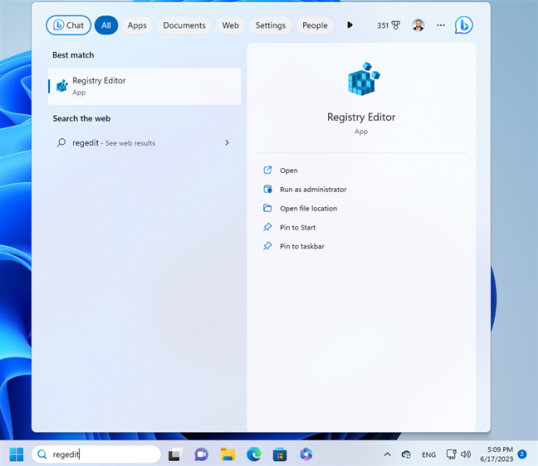Open File Explorer from the taskbar
The height and width of the screenshot is (466, 538).
click(227, 454)
